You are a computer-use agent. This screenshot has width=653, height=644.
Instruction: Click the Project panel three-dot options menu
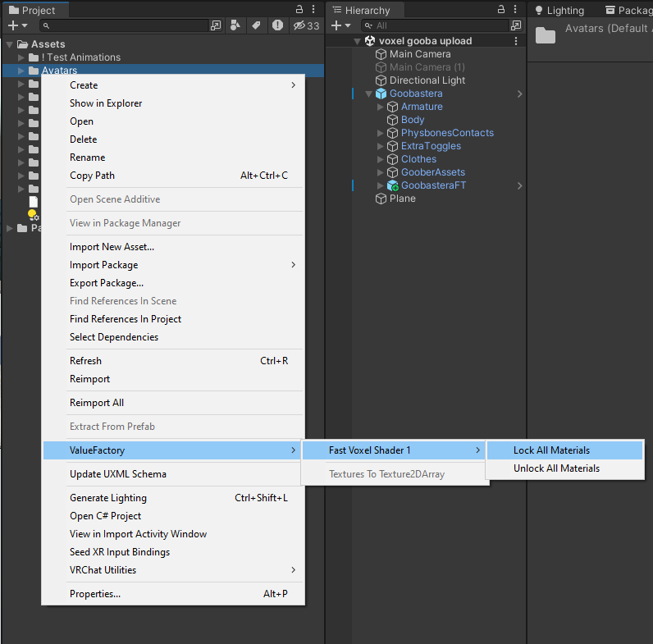coord(313,10)
